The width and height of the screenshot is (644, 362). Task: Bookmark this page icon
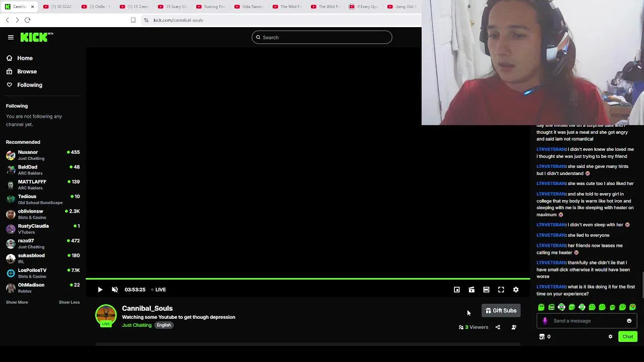tap(133, 20)
